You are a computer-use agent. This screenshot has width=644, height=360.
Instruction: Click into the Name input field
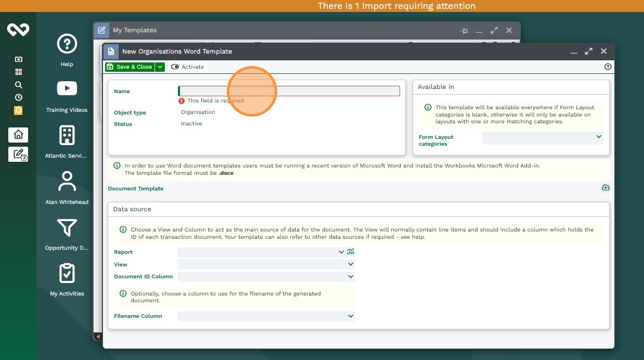coord(289,91)
